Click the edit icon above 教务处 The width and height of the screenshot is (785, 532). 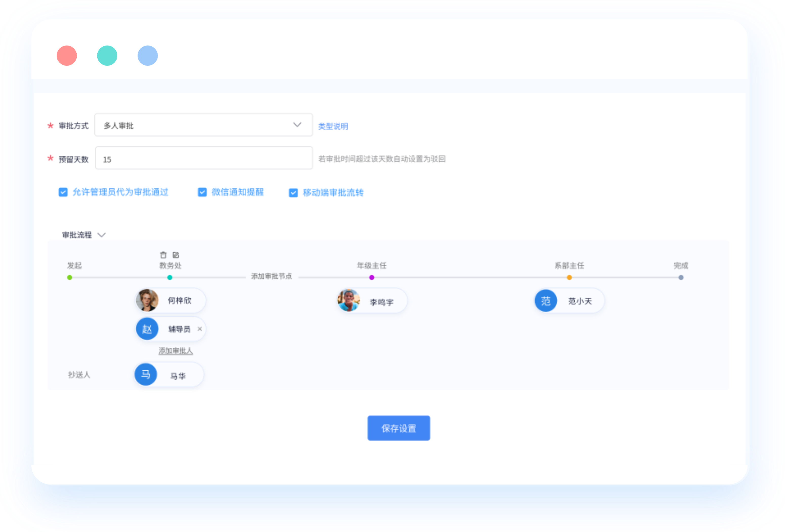(176, 255)
